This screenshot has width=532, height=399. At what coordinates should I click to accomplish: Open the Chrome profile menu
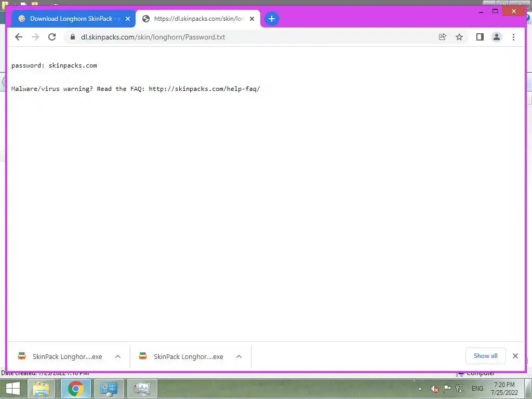[497, 37]
